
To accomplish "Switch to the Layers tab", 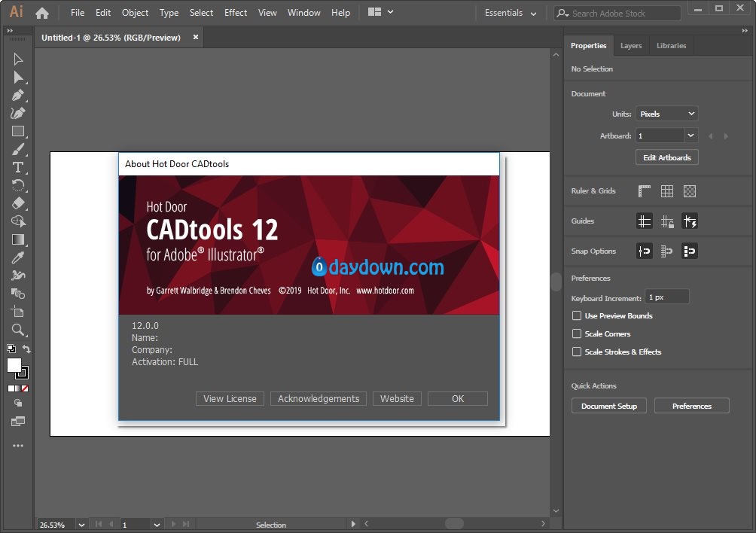I will point(631,46).
